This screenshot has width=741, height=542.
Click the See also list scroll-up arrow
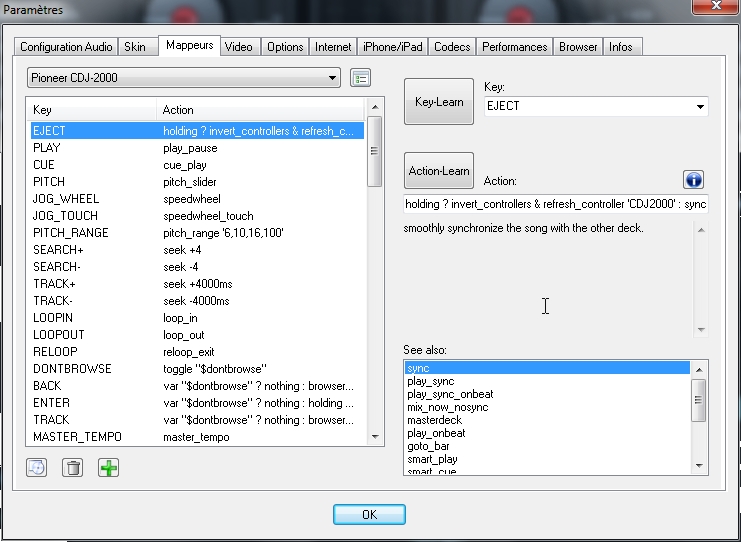click(699, 370)
